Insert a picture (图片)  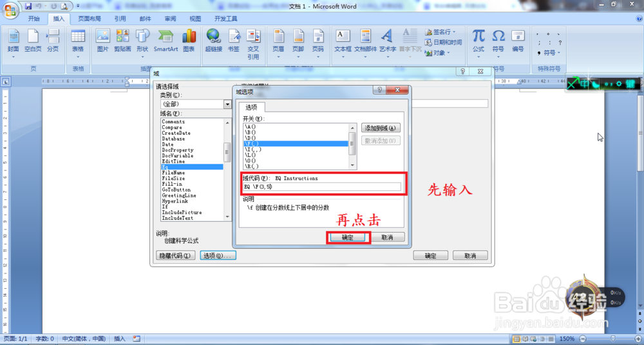click(x=102, y=41)
